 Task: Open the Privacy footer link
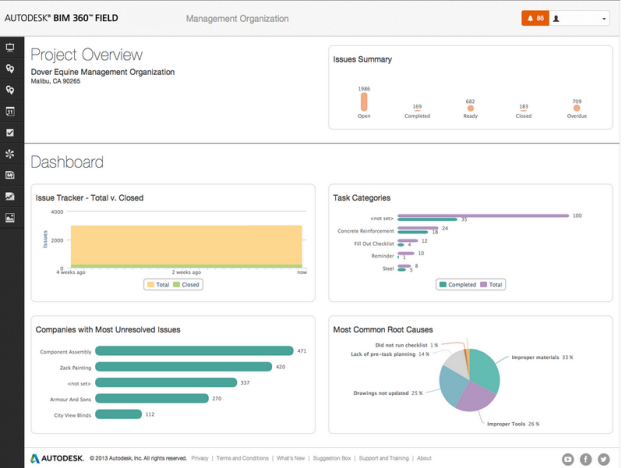(200, 458)
